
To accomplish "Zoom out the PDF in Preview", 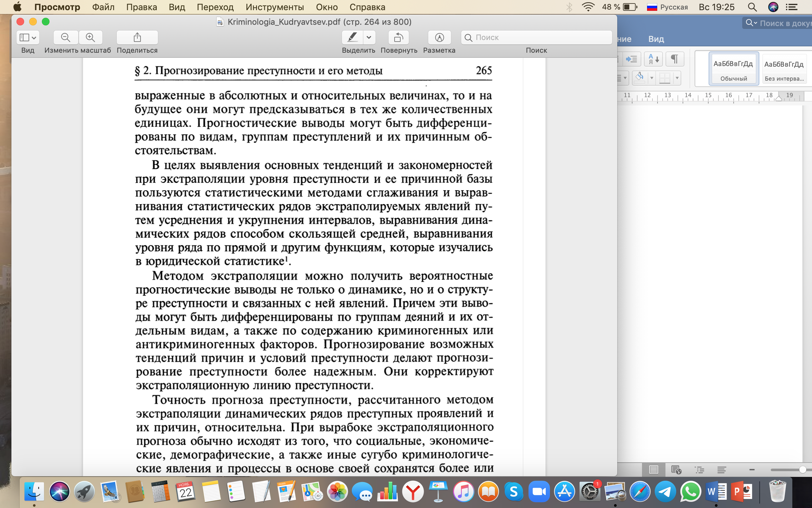I will (66, 37).
